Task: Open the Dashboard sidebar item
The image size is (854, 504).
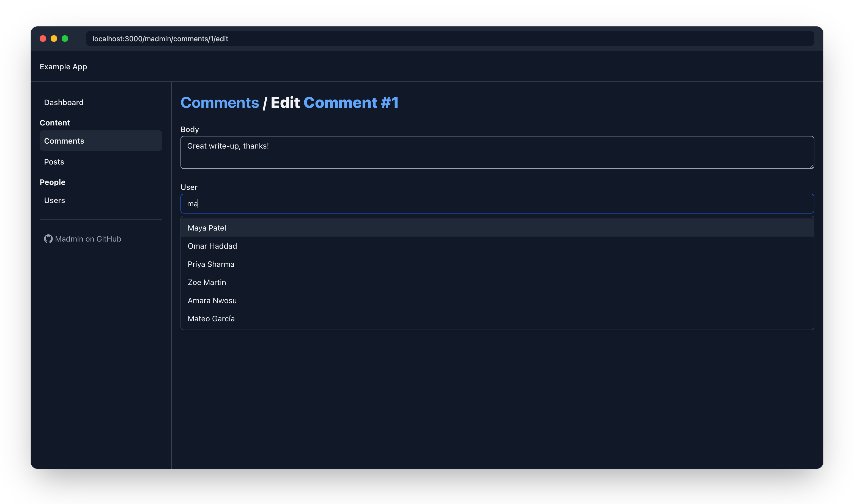Action: pos(101,102)
